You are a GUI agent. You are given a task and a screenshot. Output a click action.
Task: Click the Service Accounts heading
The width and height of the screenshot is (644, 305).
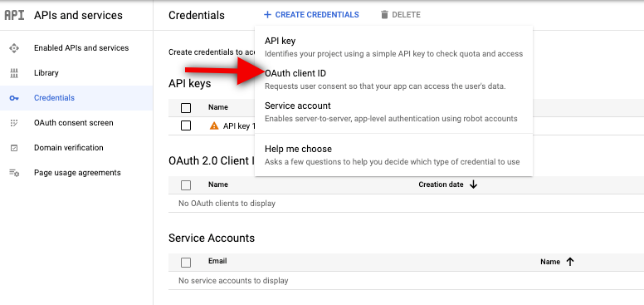(x=212, y=239)
